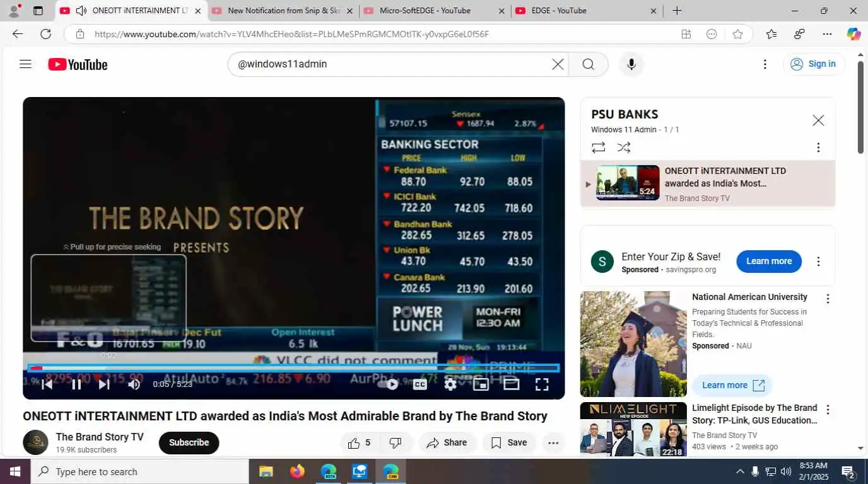Screen dimensions: 868x484
Task: Mute audio on the ONEOTT tab
Action: tap(81, 11)
